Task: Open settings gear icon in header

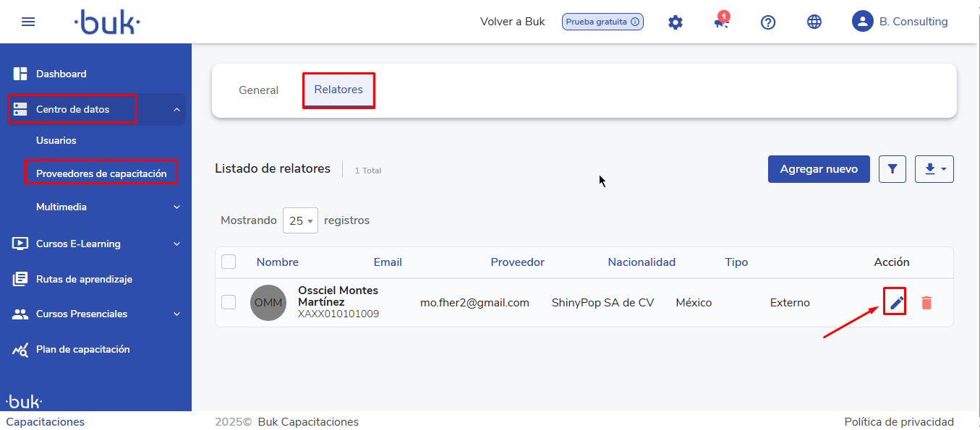Action: (x=675, y=22)
